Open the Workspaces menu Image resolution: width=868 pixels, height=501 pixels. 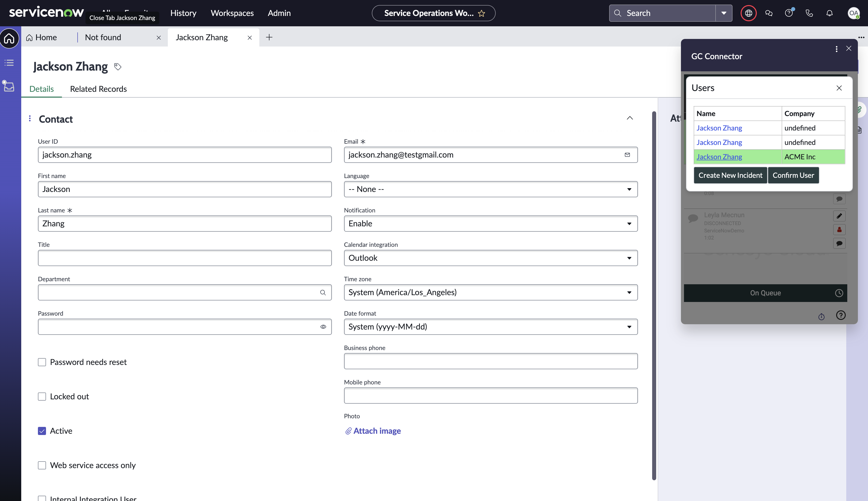tap(232, 13)
